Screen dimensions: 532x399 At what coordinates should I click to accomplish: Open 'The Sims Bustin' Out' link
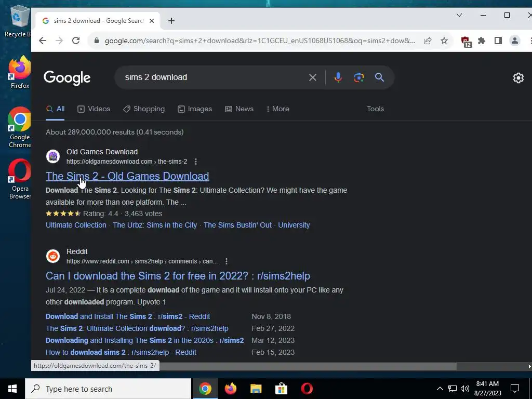click(237, 225)
